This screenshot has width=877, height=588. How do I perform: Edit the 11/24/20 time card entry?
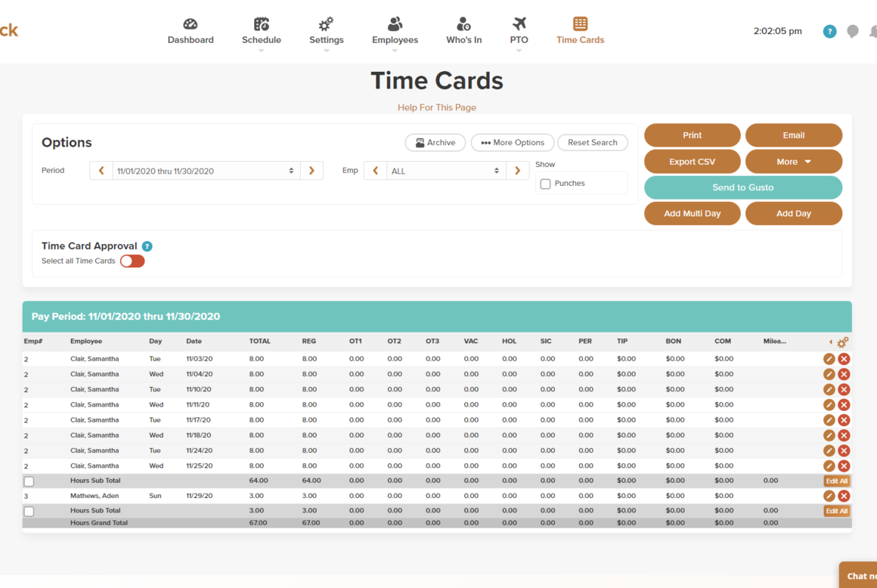coord(829,450)
